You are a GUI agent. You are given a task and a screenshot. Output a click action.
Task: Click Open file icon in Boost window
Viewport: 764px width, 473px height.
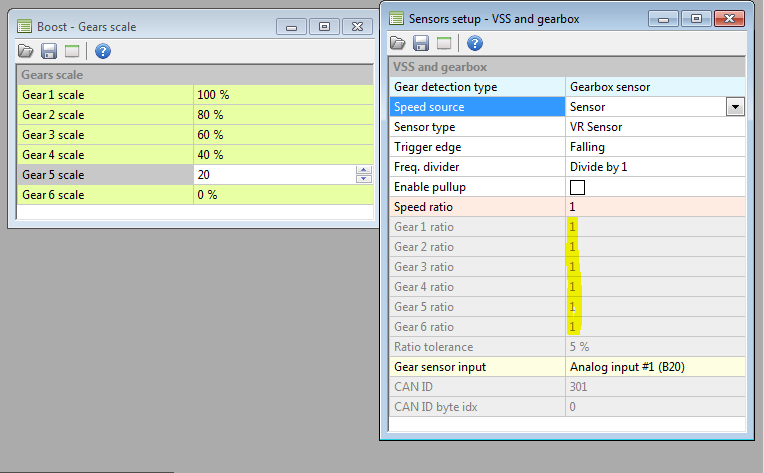pos(26,51)
